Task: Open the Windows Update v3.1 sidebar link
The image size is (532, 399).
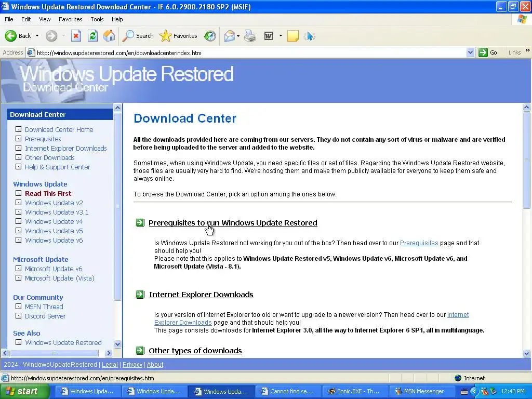Action: (57, 212)
